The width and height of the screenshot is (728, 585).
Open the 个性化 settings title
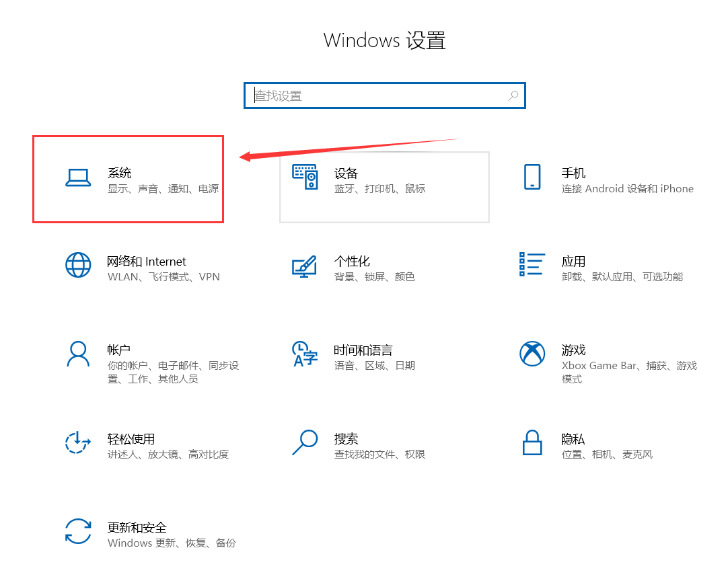point(352,261)
